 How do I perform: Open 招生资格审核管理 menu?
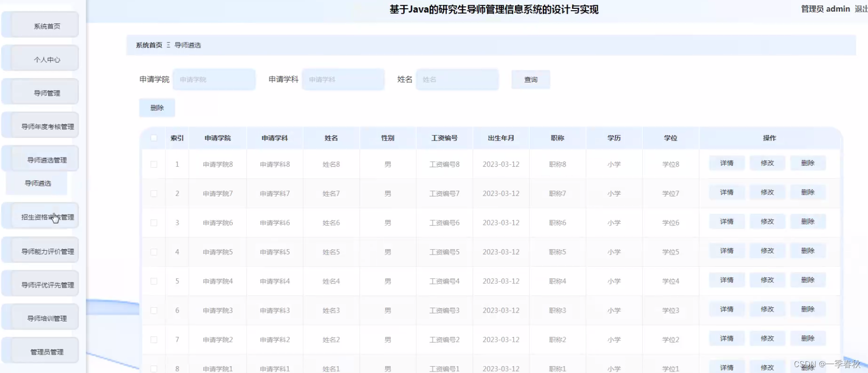(40, 216)
